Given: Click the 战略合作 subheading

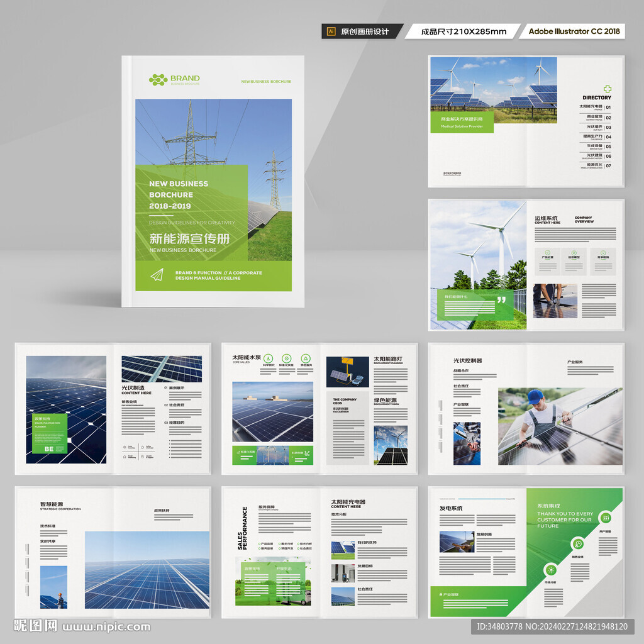Looking at the screenshot, I should tap(461, 370).
